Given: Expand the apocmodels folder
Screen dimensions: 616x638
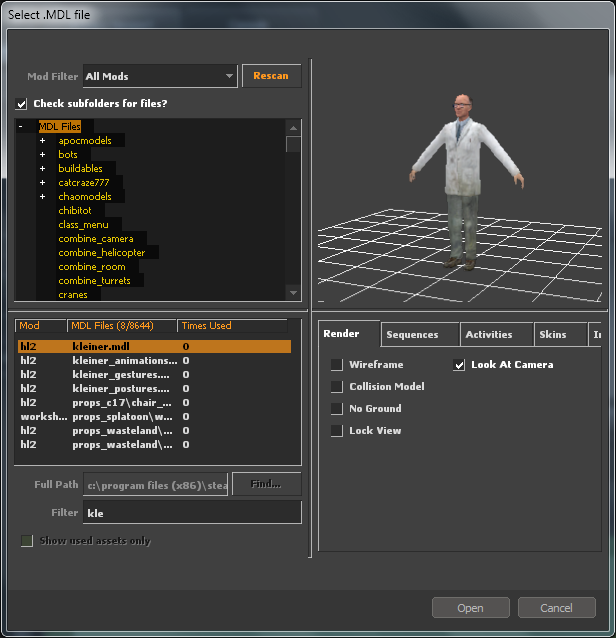Looking at the screenshot, I should tap(42, 141).
